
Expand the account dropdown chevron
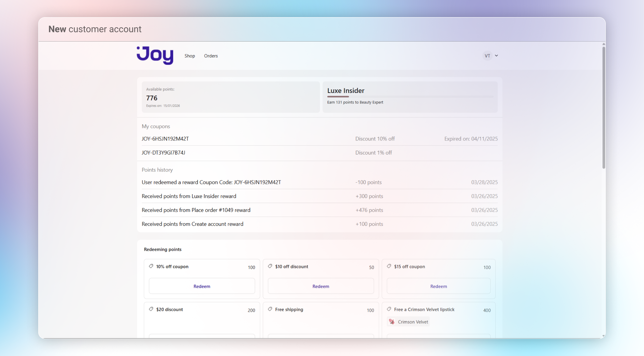tap(496, 56)
